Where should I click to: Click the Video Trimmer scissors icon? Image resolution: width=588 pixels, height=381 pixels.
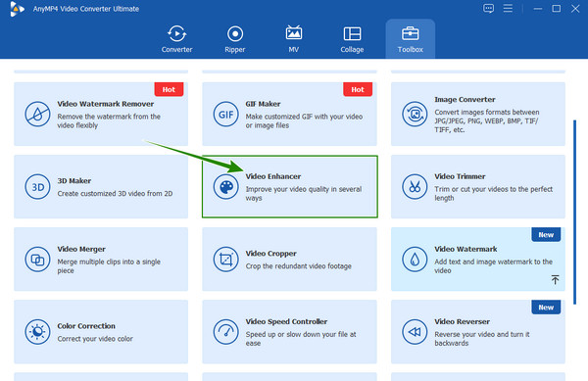(x=415, y=186)
